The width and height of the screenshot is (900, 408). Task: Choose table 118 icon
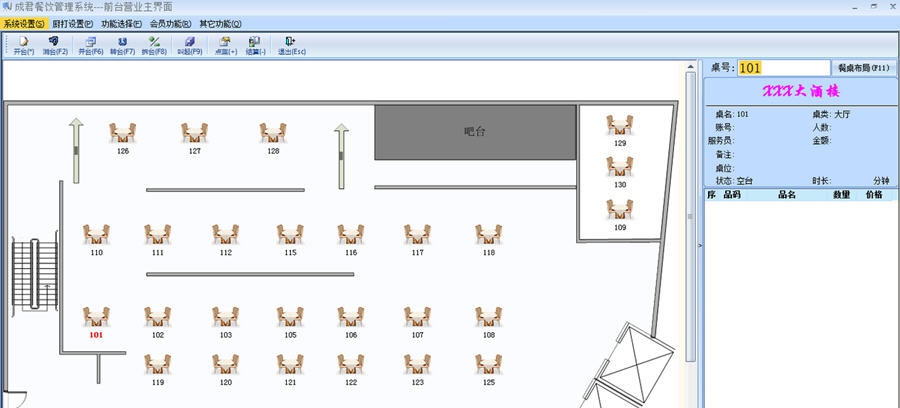tap(488, 234)
